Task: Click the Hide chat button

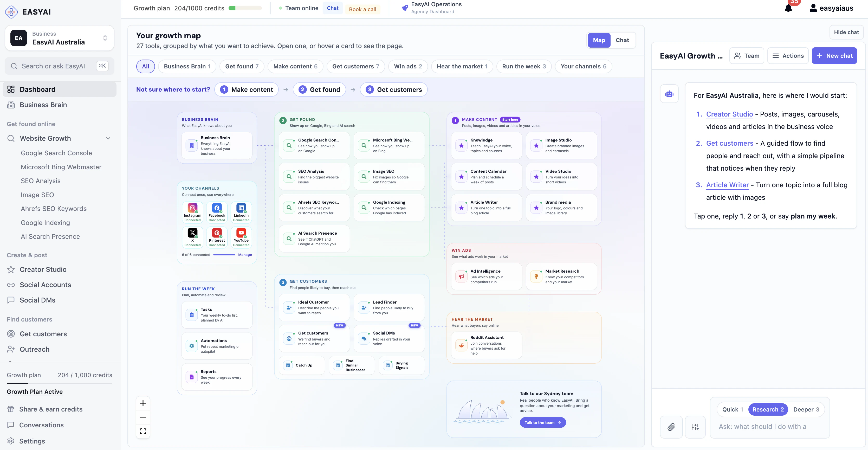Action: [x=846, y=32]
